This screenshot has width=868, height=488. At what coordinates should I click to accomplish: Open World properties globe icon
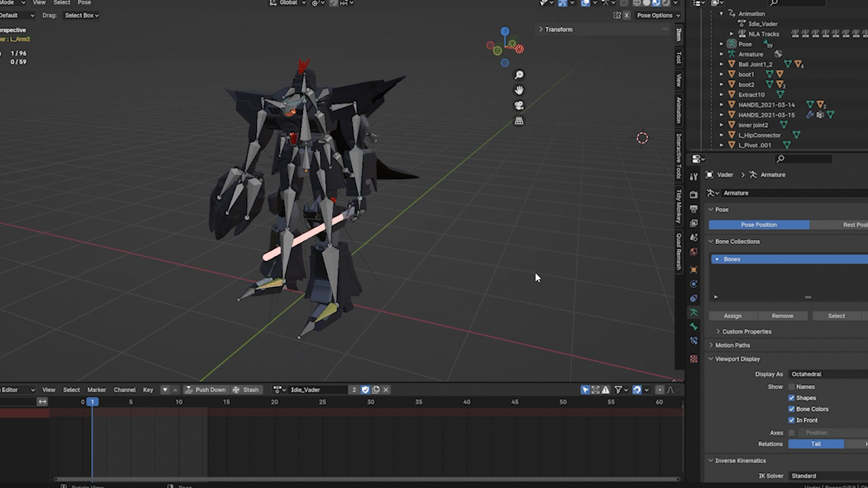(694, 251)
